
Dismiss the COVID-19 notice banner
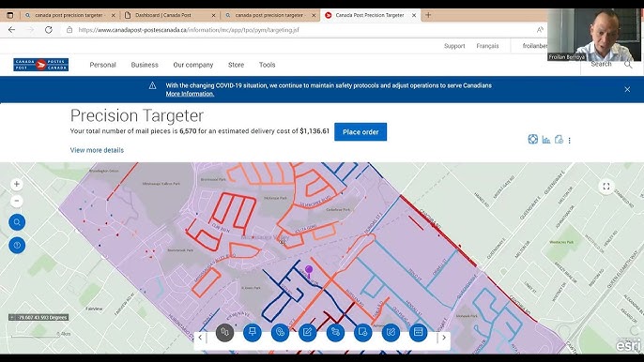[x=627, y=89]
